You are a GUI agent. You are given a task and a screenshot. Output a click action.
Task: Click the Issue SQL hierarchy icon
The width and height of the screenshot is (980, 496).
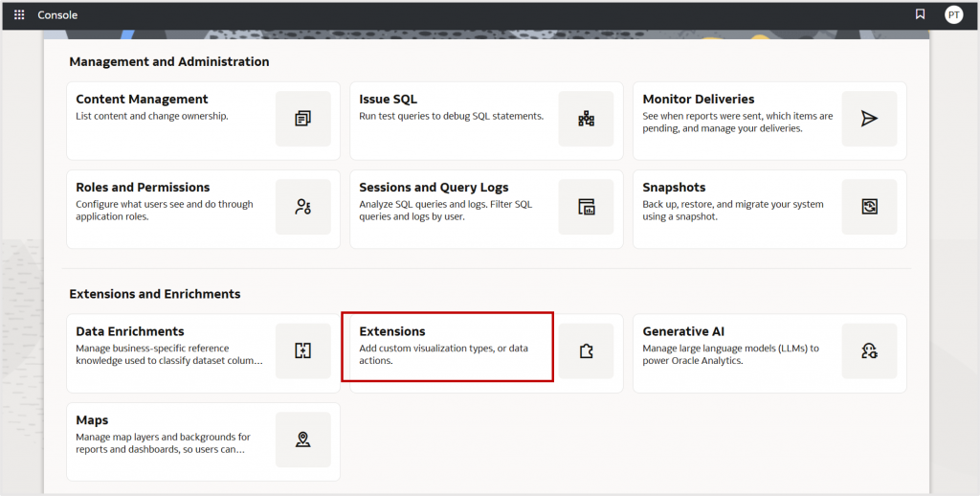(x=587, y=119)
